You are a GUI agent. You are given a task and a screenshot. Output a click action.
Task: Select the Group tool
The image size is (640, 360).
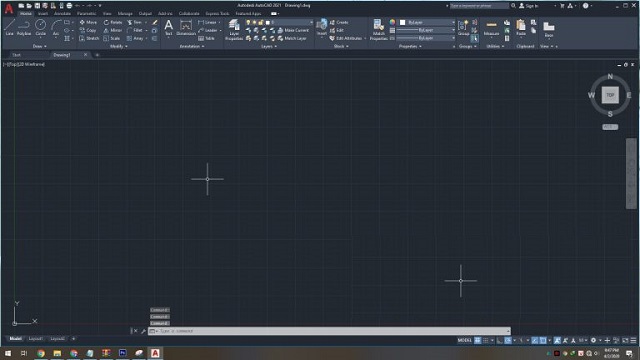463,27
